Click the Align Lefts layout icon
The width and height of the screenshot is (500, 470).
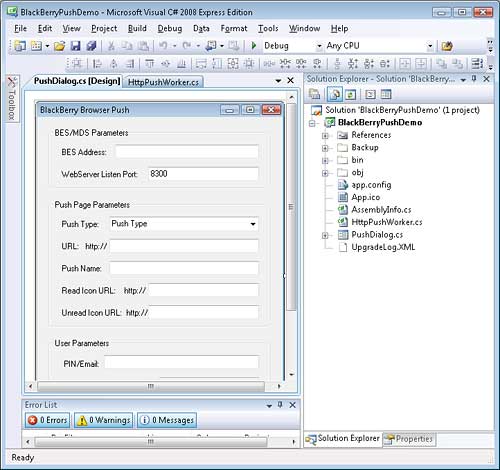point(97,63)
